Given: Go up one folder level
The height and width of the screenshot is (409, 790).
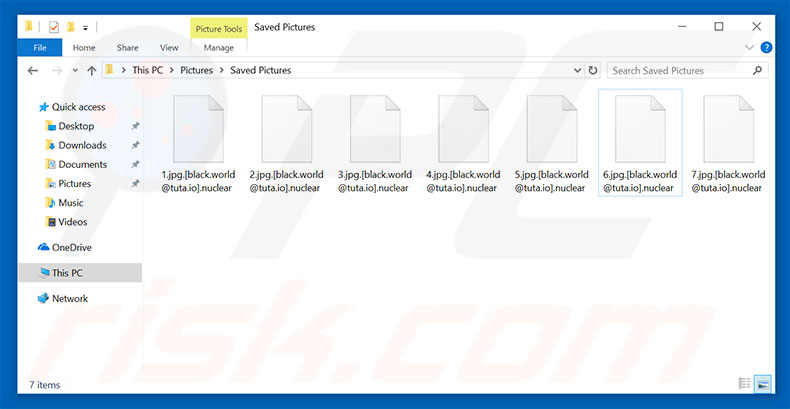Looking at the screenshot, I should click(92, 71).
